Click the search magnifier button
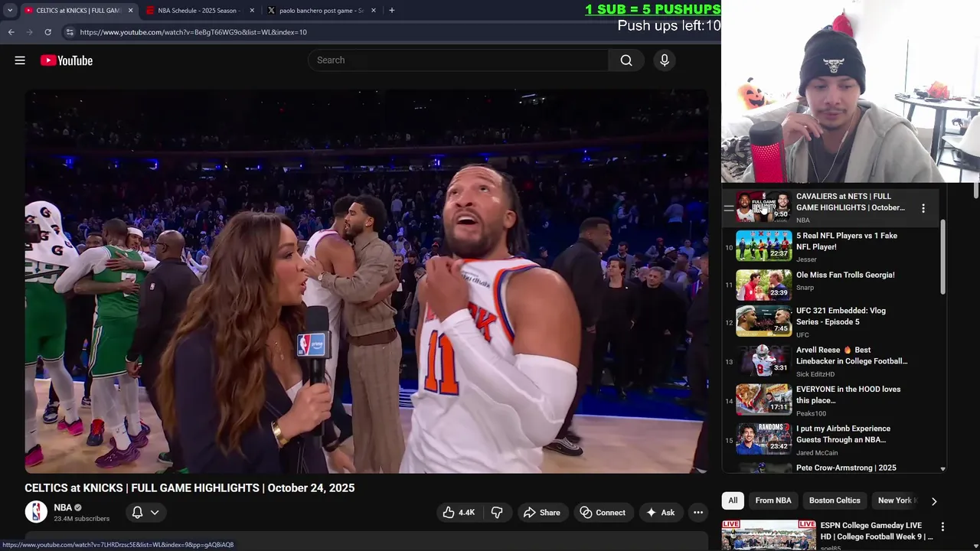 pos(626,60)
